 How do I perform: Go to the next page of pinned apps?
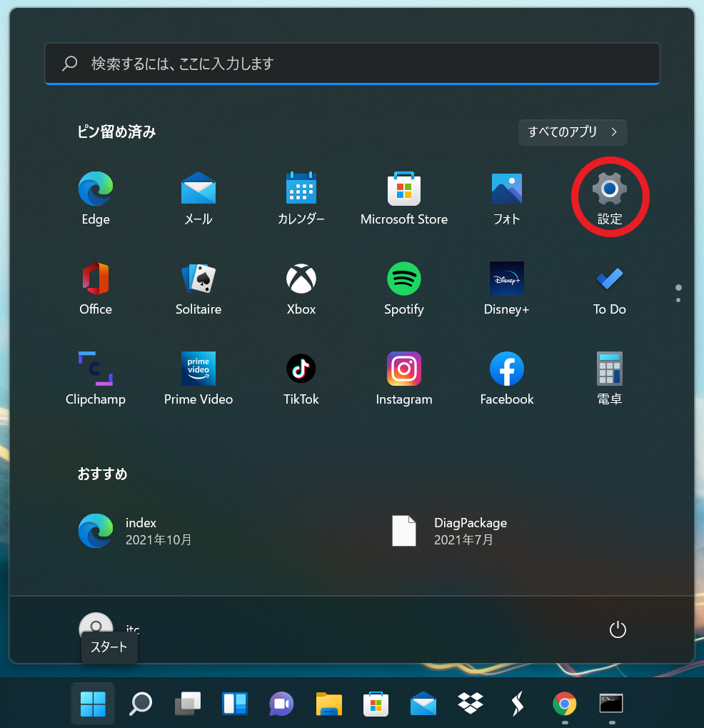coord(678,300)
